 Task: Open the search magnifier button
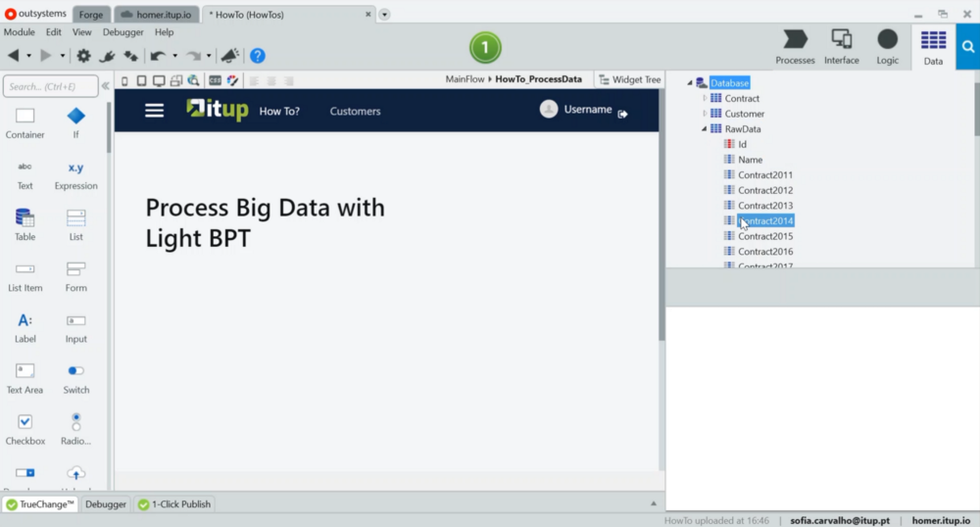click(968, 47)
